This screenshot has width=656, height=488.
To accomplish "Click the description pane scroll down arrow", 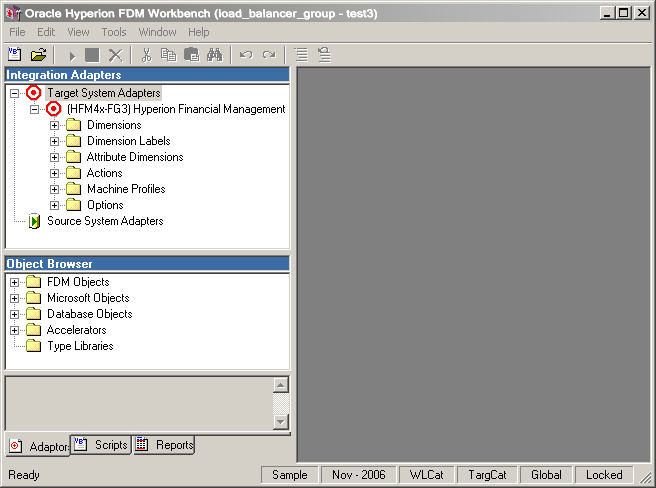I will [x=281, y=421].
